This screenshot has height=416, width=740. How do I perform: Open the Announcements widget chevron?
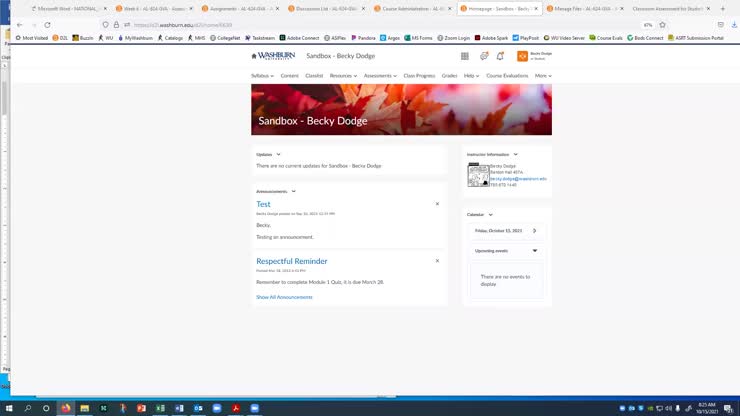pos(294,191)
